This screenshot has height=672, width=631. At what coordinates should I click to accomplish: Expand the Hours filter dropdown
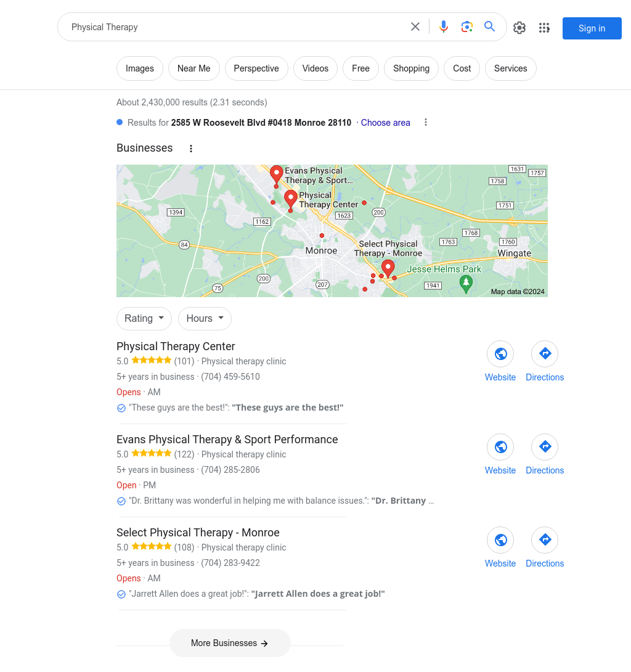tap(205, 318)
